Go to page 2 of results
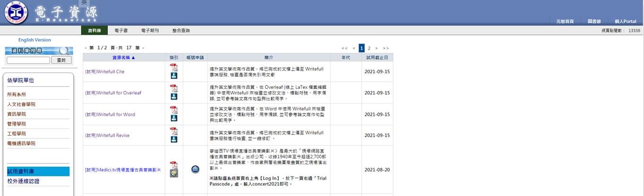This screenshot has height=196, width=644. point(369,48)
